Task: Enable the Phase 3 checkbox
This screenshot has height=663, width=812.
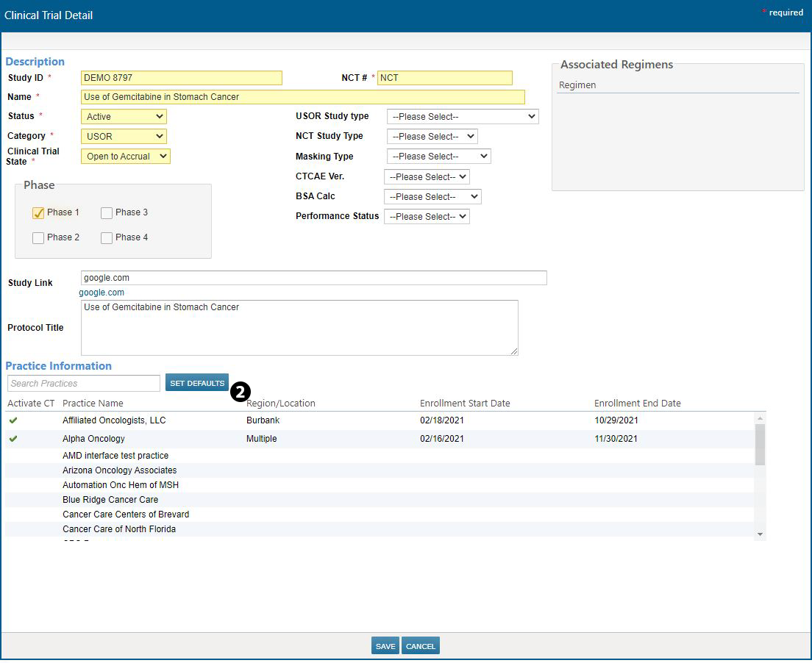Action: tap(107, 213)
